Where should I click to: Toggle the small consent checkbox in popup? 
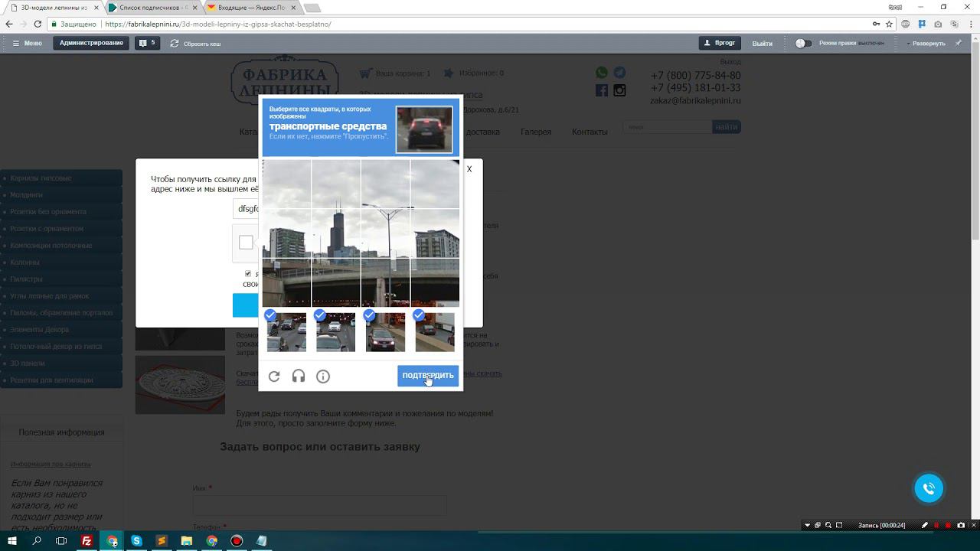247,273
